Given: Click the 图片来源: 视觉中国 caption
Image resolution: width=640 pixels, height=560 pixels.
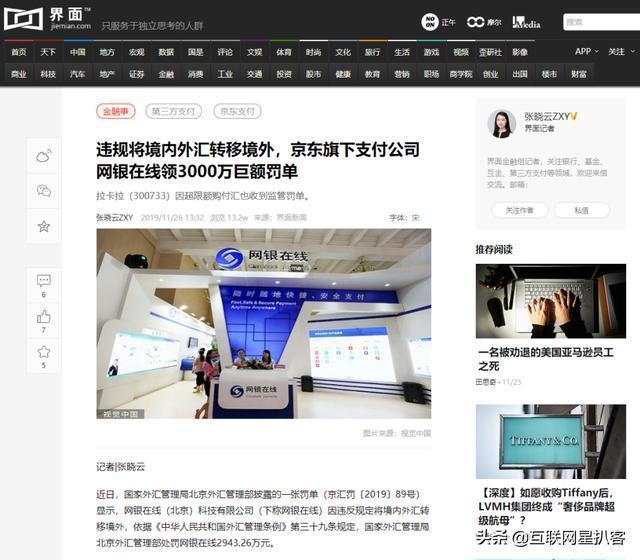Looking at the screenshot, I should coord(397,433).
